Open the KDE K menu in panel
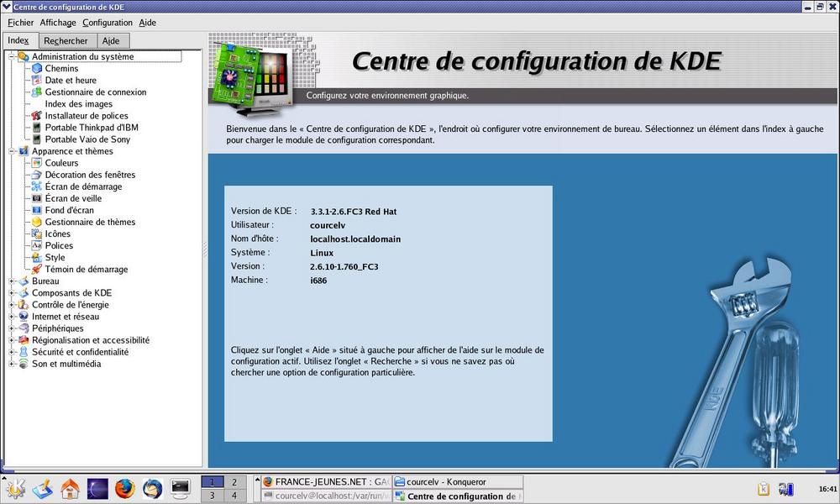The height and width of the screenshot is (504, 840). (x=14, y=489)
